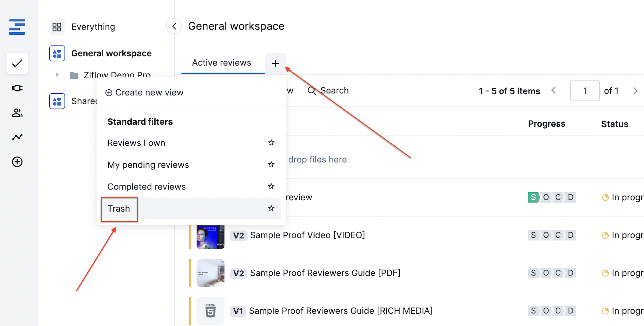Image resolution: width=644 pixels, height=326 pixels.
Task: Click the search magnifier icon
Action: [311, 91]
